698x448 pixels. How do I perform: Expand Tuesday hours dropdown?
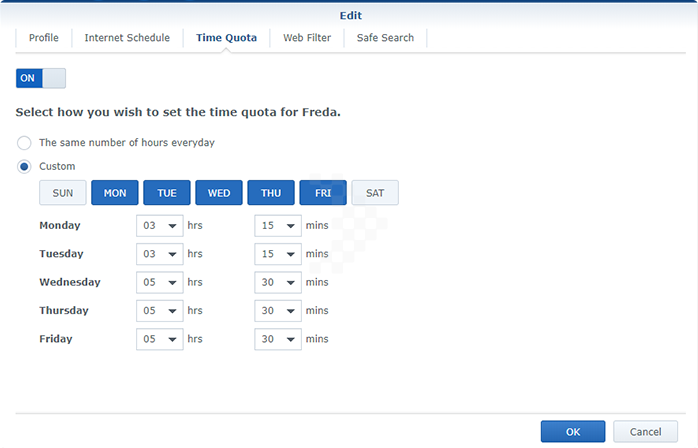(x=160, y=254)
